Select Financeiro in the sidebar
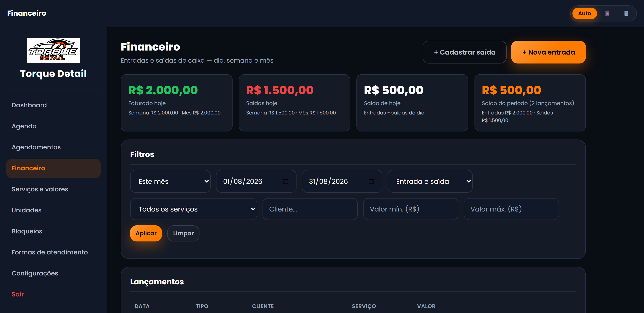The height and width of the screenshot is (313, 644). (53, 168)
